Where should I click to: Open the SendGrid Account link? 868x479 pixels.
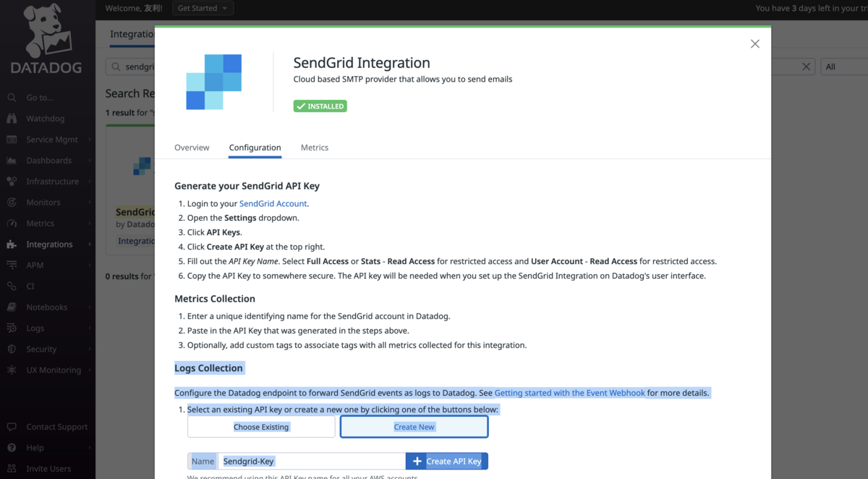[273, 203]
